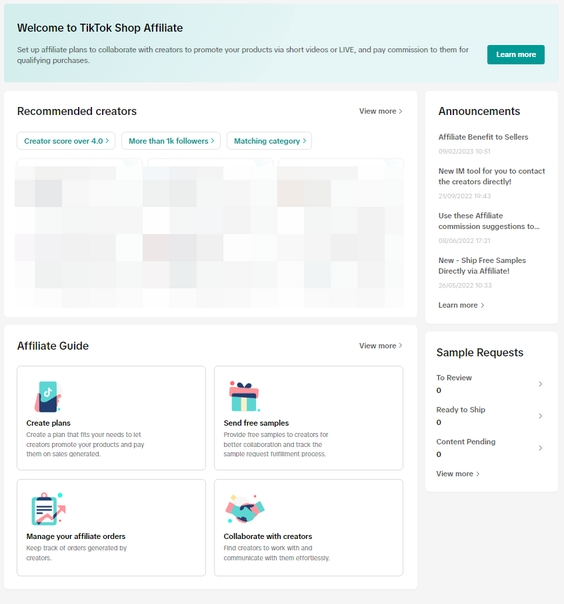Click the To Review label
564x604 pixels.
[454, 378]
